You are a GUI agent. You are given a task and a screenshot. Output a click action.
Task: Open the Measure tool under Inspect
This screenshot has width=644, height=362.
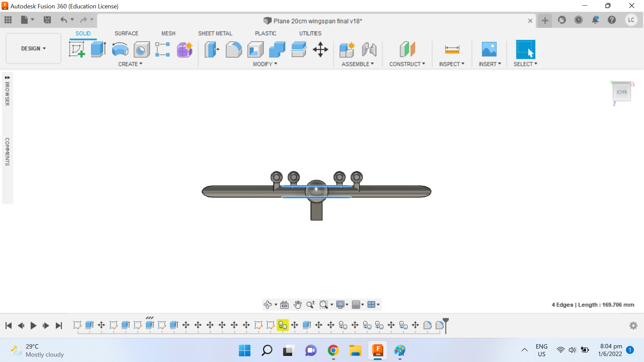pos(452,49)
